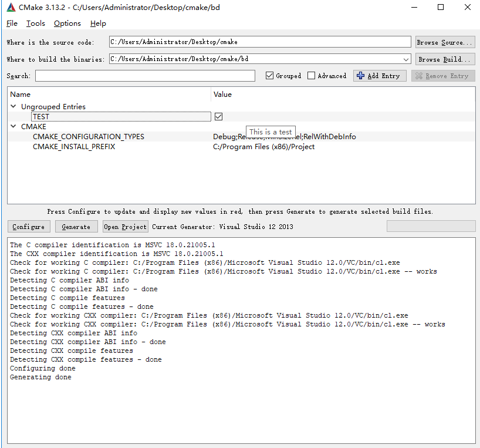Uncheck the TEST cache entry value

[x=218, y=116]
